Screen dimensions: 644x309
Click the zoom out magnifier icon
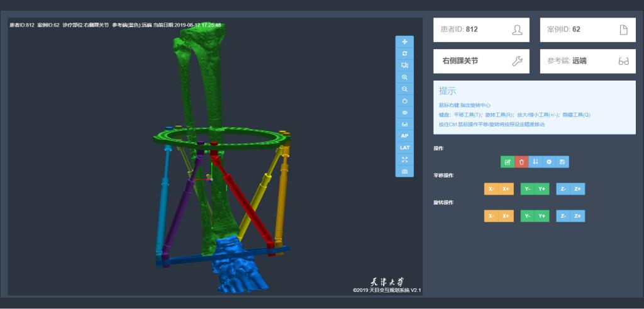click(x=404, y=89)
